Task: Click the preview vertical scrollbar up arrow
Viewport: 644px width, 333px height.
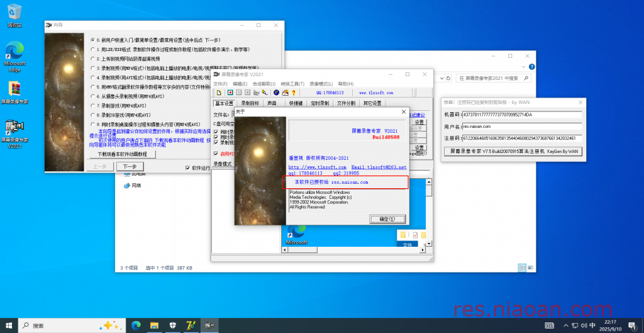Action: pos(428,181)
